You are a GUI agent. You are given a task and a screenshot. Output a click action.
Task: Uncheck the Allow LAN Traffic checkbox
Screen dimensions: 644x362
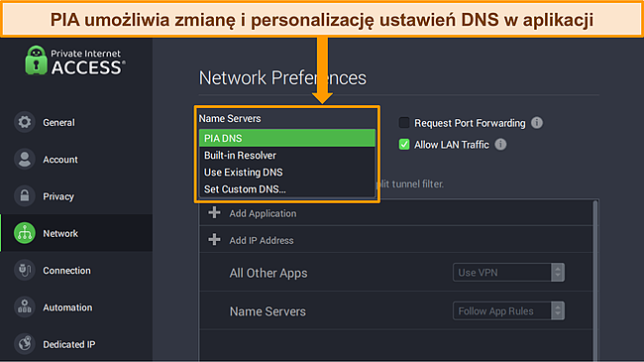[x=404, y=145]
